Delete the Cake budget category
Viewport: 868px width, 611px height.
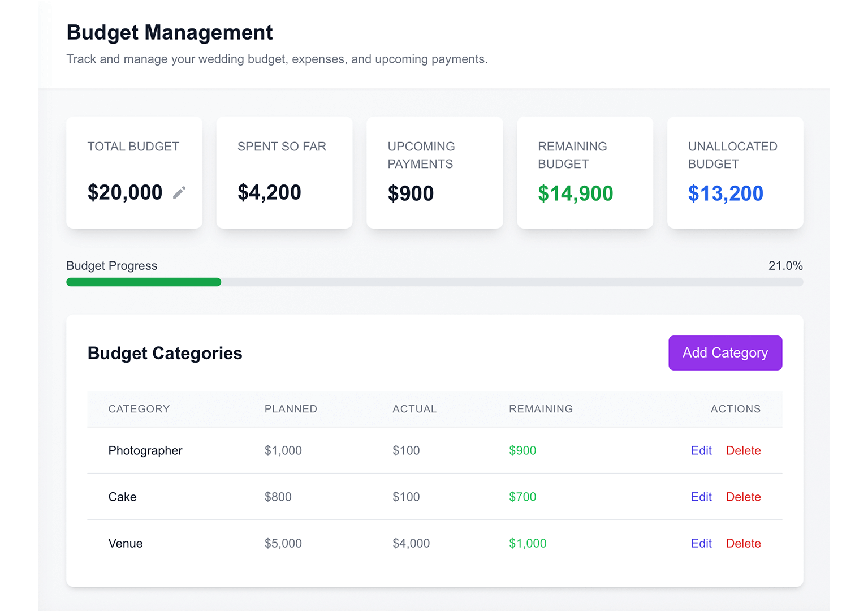[743, 497]
